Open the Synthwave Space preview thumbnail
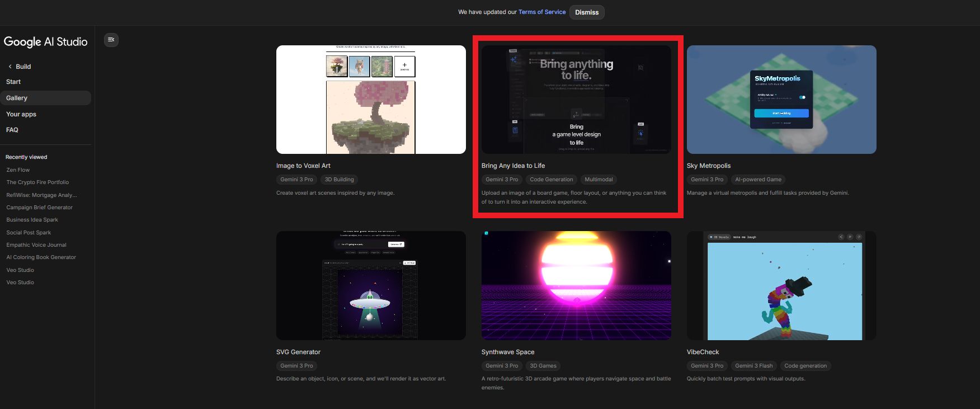The width and height of the screenshot is (980, 409). pos(576,285)
